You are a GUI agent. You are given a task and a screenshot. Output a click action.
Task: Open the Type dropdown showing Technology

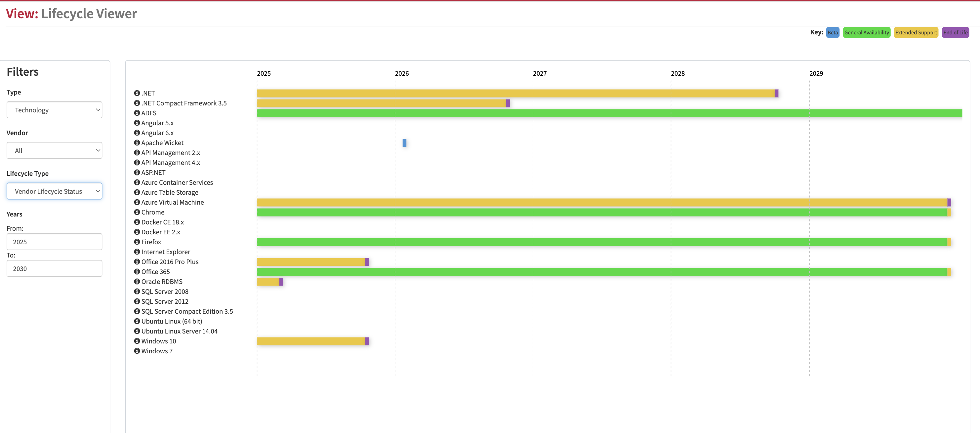click(x=55, y=110)
